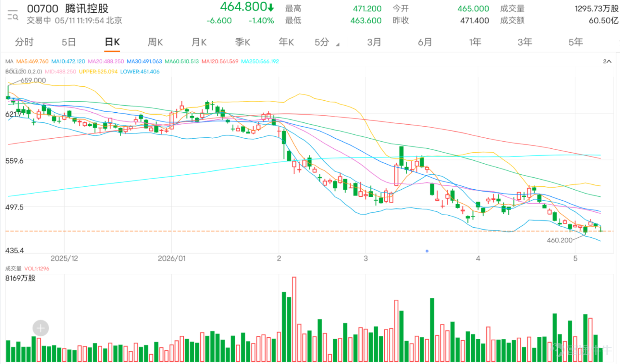Viewport: 620px width, 364px height.
Task: Set range to 5年
Action: (x=576, y=42)
